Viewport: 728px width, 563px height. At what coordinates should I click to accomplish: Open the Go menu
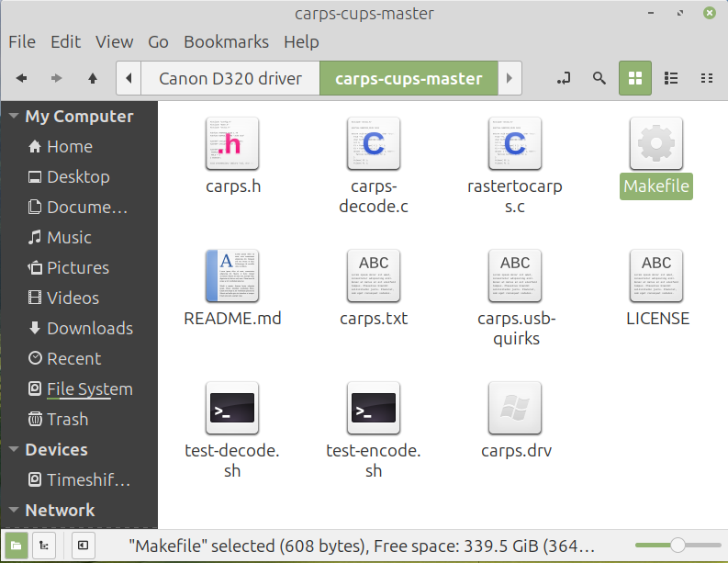(x=158, y=42)
